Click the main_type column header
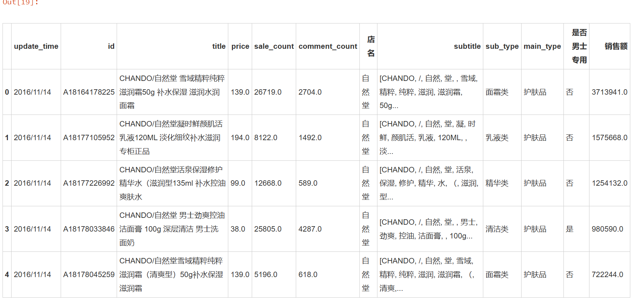Viewport: 644px width, 306px height. (x=542, y=46)
